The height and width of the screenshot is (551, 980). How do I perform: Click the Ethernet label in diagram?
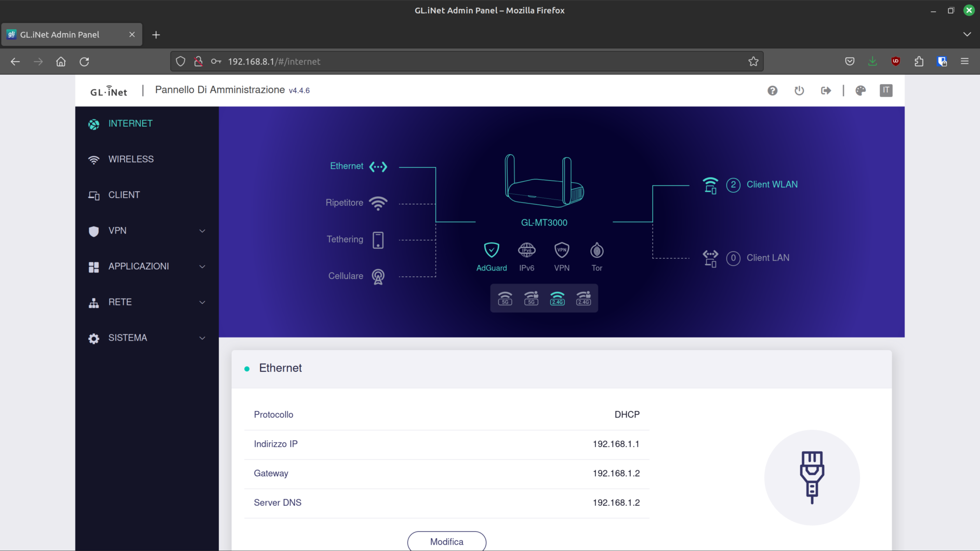tap(347, 166)
